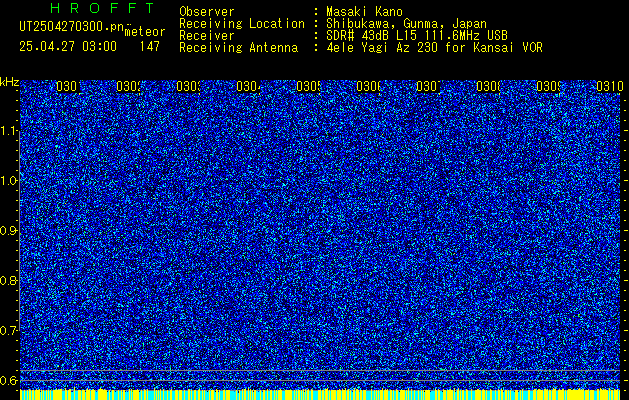Click the date 25.04.27 03:00
Screen dimensions: 629x400
pos(68,47)
